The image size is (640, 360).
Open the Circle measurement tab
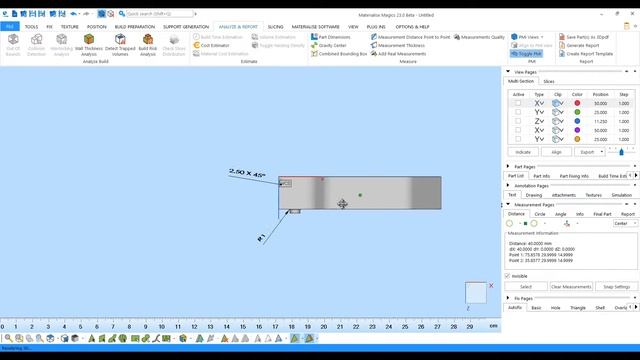pos(540,214)
